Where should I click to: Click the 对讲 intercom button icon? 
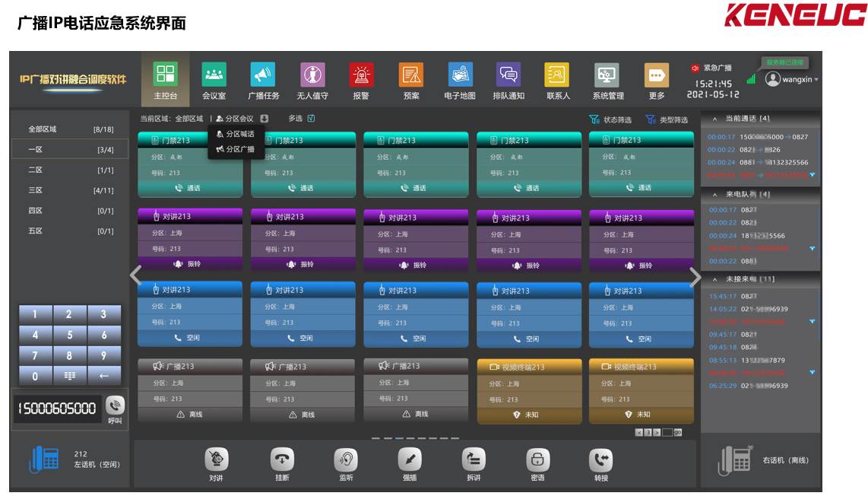tap(217, 459)
